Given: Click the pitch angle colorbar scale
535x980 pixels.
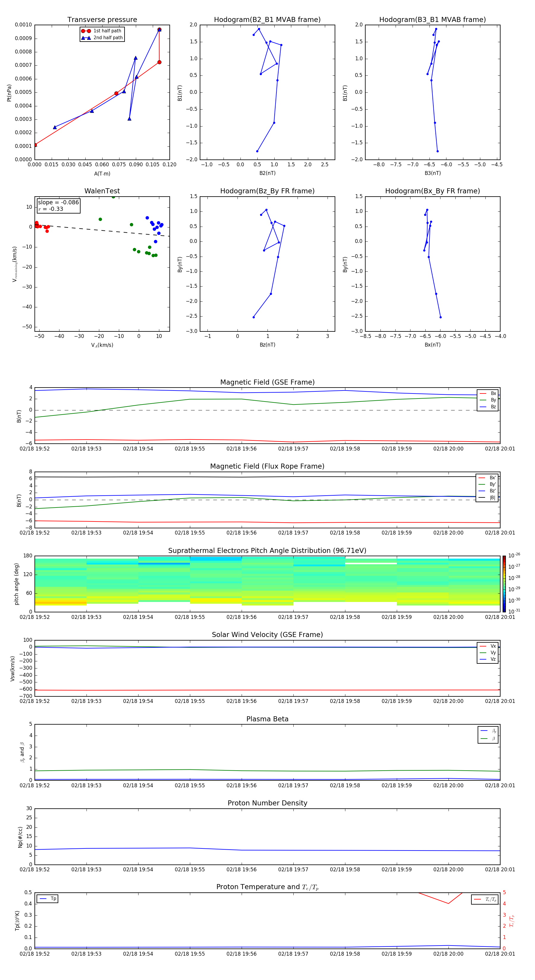Looking at the screenshot, I should [x=504, y=584].
